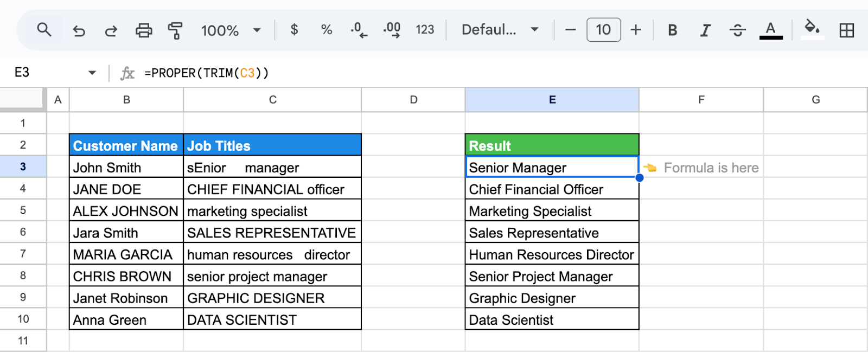868x352 pixels.
Task: Click the green Result header cell
Action: [552, 145]
